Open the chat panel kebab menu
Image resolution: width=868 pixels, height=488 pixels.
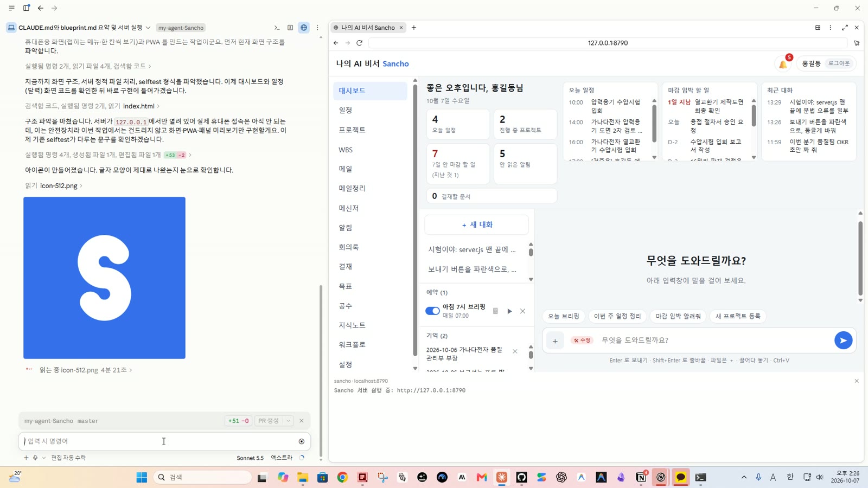coord(317,28)
